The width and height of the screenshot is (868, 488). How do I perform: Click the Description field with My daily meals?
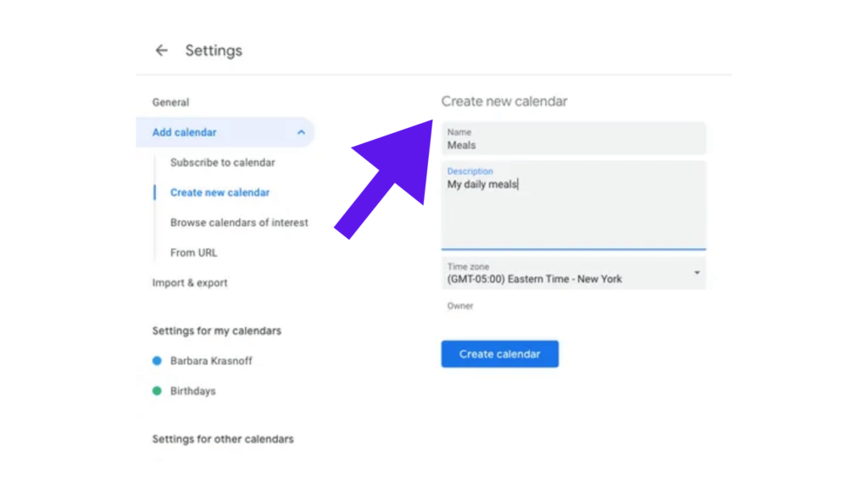point(574,205)
